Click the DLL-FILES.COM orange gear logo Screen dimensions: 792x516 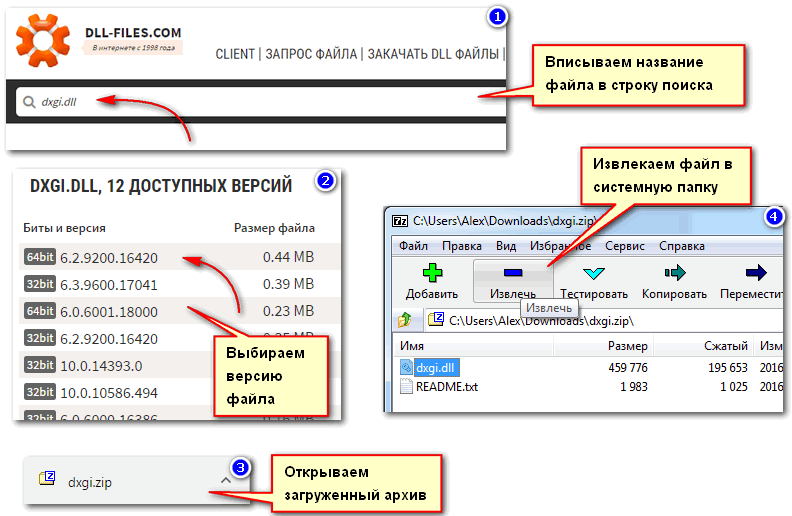[43, 40]
